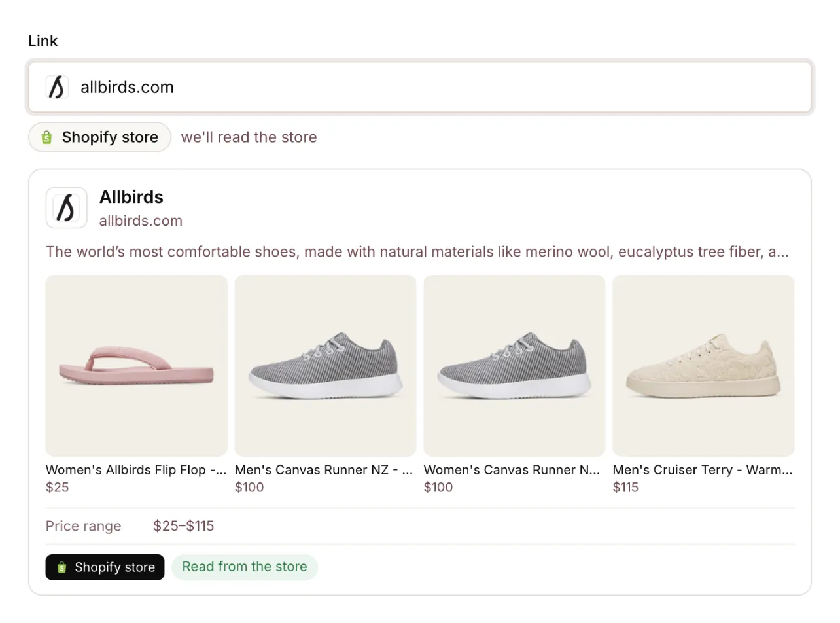
Task: Click the "Women's Canvas Runner N..." product title
Action: [x=512, y=470]
